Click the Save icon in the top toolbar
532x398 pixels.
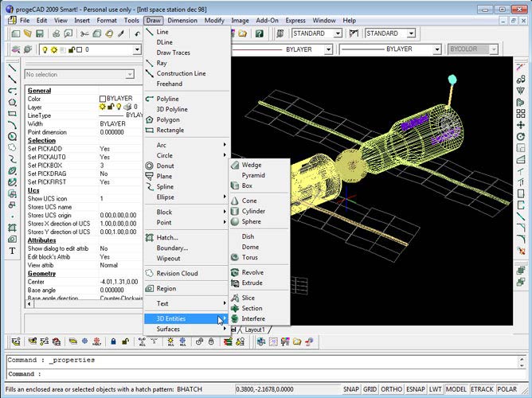click(x=39, y=33)
